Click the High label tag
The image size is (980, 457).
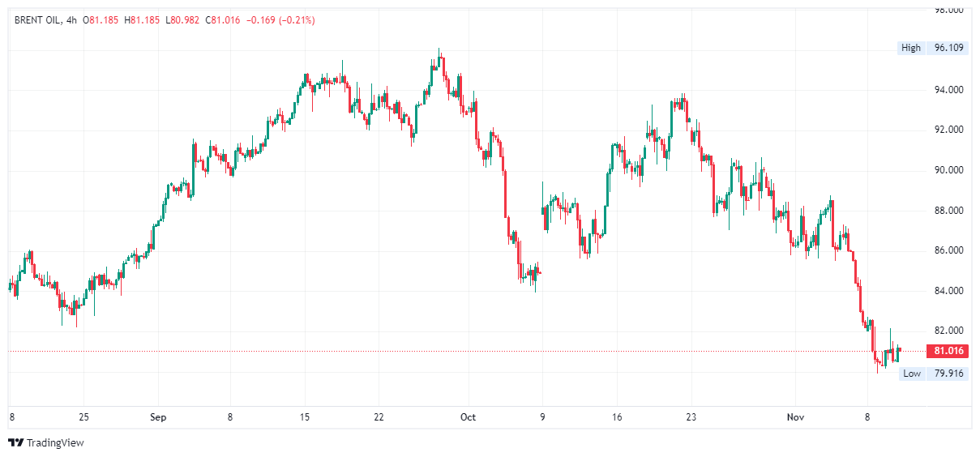point(910,48)
